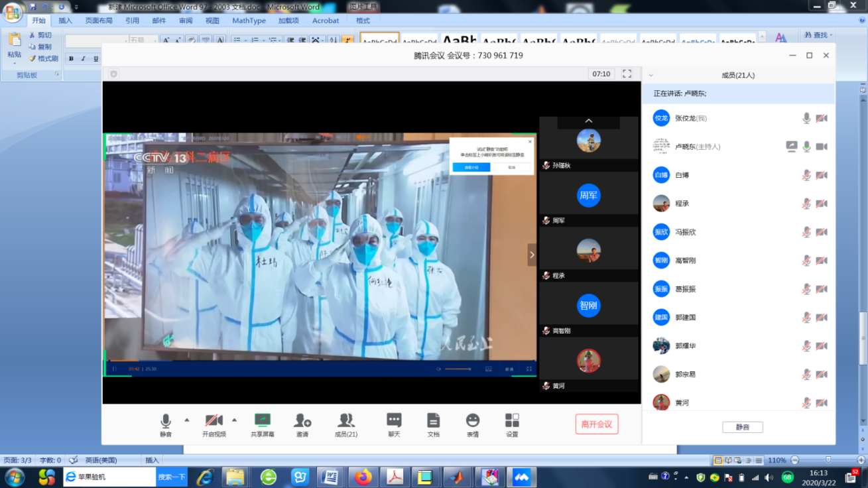Screen dimensions: 868x488
Task: Toggle 葛振振's camera icon
Action: pyautogui.click(x=822, y=289)
